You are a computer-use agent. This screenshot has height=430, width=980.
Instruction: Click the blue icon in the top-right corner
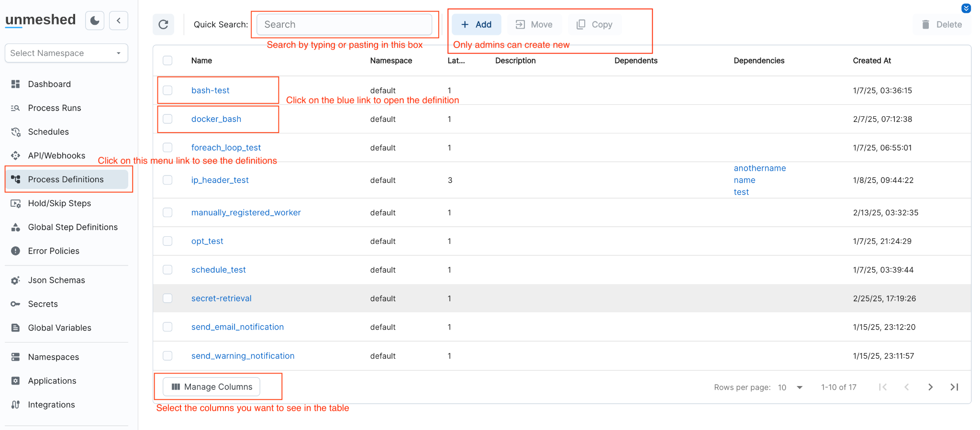pos(966,8)
